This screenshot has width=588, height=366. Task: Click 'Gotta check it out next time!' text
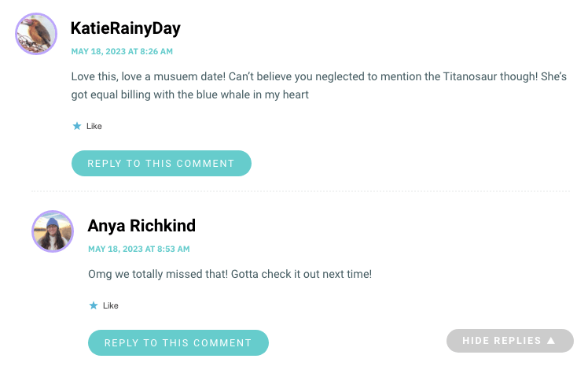click(302, 274)
